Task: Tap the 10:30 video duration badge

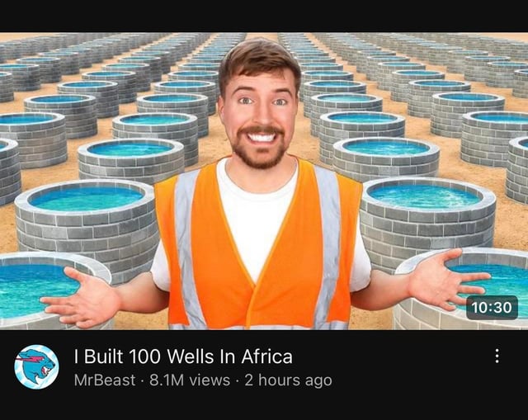Action: click(492, 308)
